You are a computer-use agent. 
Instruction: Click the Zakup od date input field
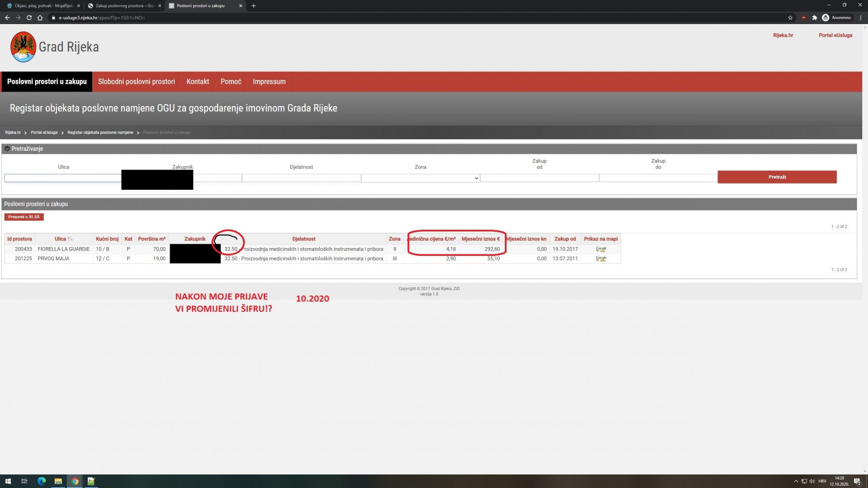[539, 178]
